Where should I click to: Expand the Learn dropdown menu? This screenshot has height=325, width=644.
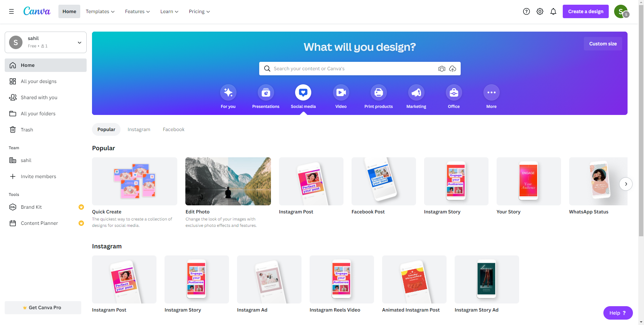click(169, 11)
